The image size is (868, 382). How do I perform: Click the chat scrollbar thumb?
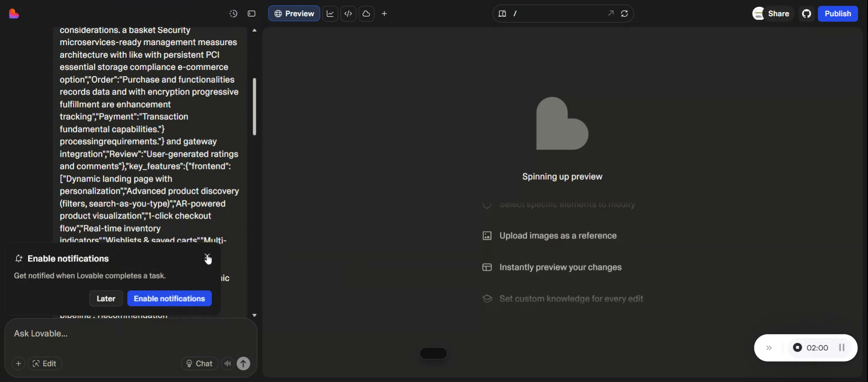pyautogui.click(x=255, y=107)
